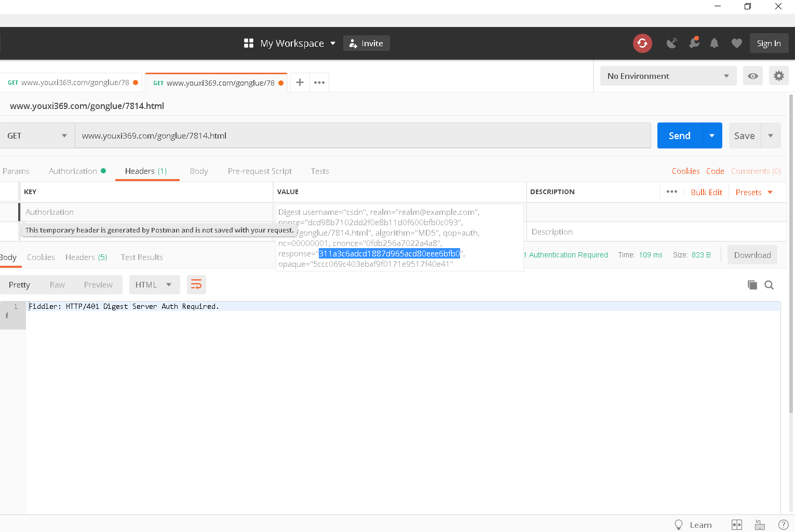Screen dimensions: 795x532
Task: Open the Cookies link
Action: tap(685, 171)
